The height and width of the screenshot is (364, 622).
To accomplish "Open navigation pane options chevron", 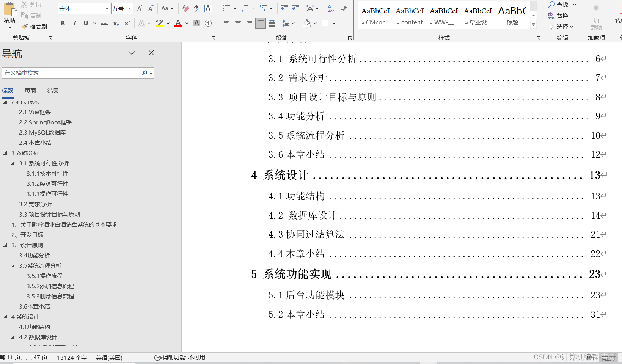I will point(132,53).
